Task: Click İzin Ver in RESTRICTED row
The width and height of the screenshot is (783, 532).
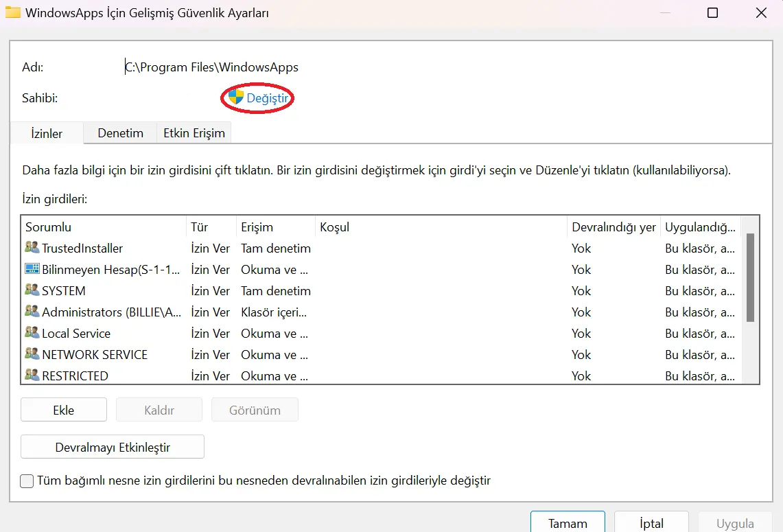Action: tap(210, 375)
